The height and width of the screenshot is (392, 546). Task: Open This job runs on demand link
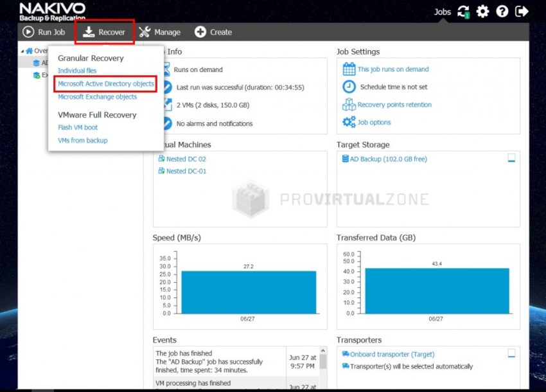393,69
